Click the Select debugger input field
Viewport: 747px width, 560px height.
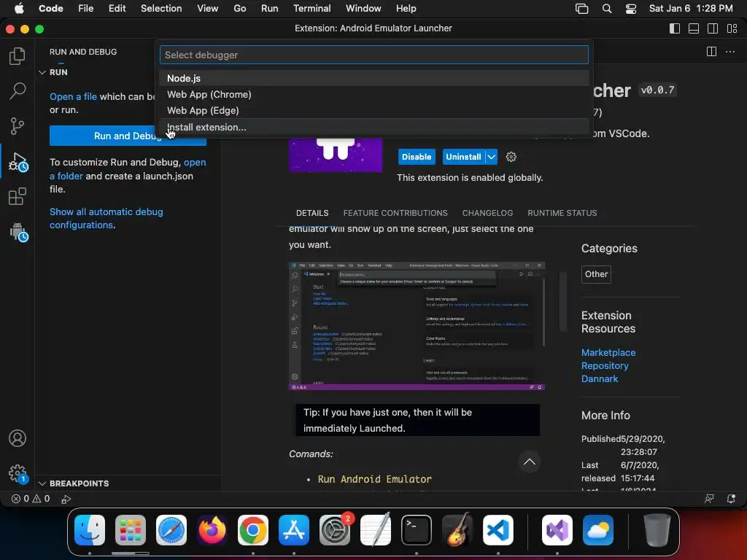[x=374, y=55]
